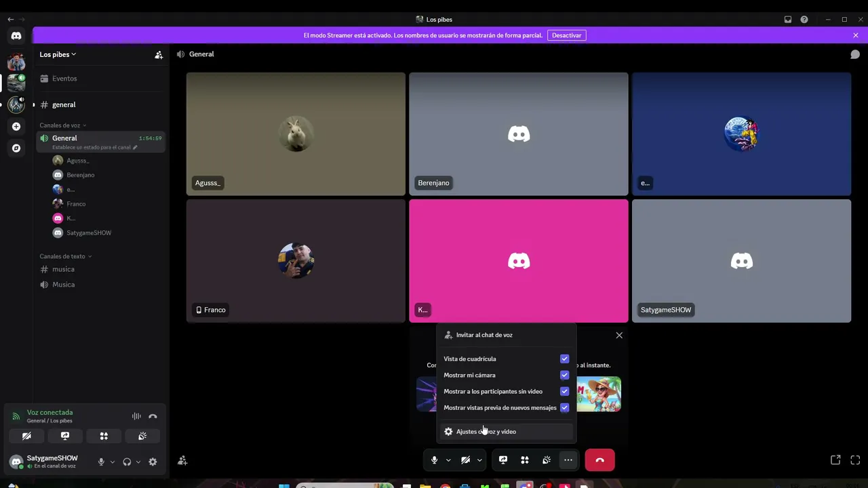Uncheck Mostrar vistas previa de nuevos mensajes
The image size is (868, 488).
click(564, 407)
